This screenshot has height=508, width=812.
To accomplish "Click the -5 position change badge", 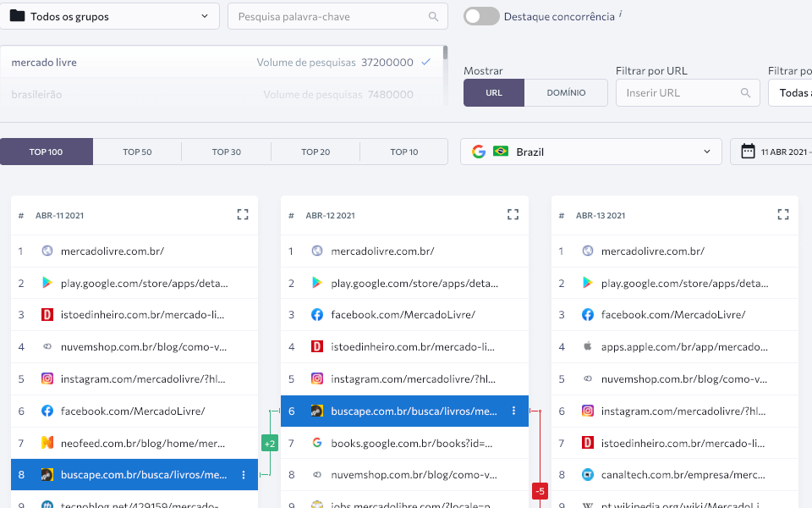I will [x=540, y=490].
